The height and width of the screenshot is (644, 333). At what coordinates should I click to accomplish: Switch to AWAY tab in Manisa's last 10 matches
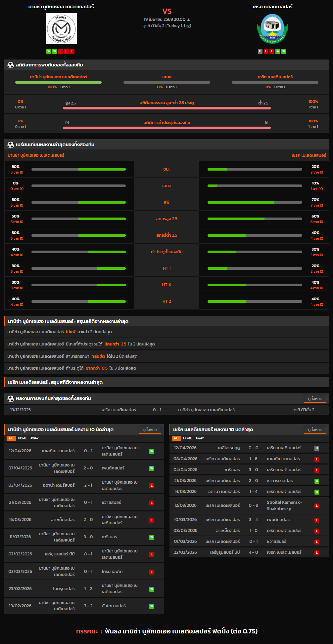coord(34,438)
